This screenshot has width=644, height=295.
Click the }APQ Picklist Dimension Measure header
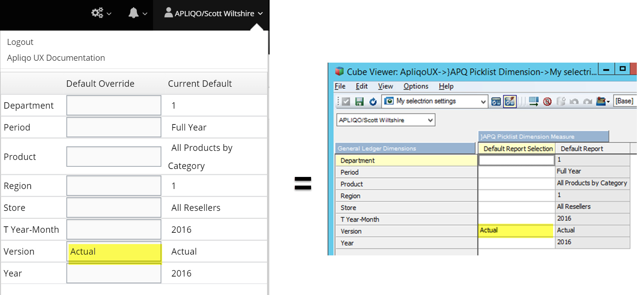tap(543, 137)
